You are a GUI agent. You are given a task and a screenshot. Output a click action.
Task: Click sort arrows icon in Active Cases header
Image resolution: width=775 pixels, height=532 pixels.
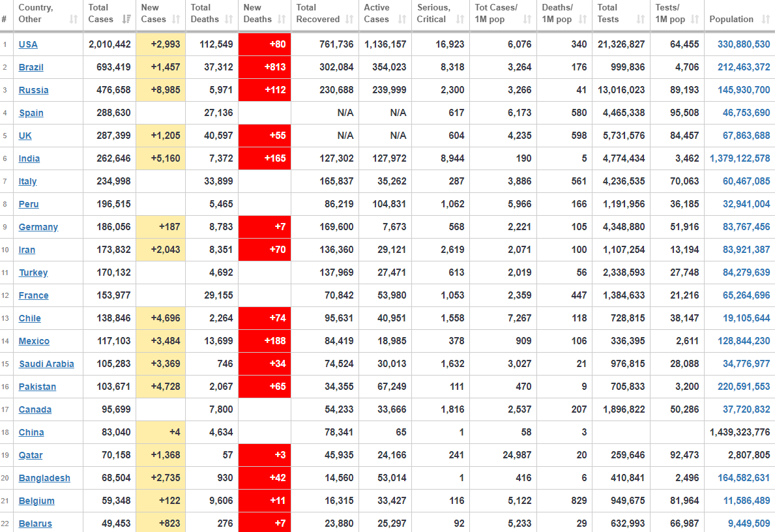click(x=402, y=20)
